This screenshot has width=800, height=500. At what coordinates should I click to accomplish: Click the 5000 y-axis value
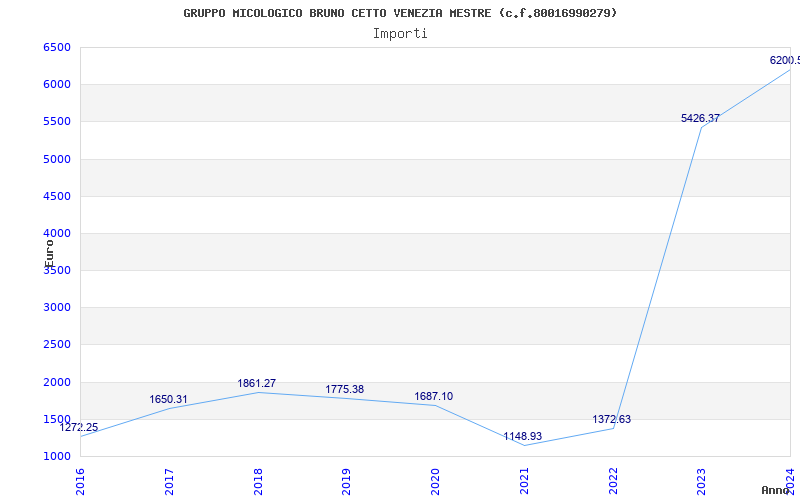coord(57,159)
